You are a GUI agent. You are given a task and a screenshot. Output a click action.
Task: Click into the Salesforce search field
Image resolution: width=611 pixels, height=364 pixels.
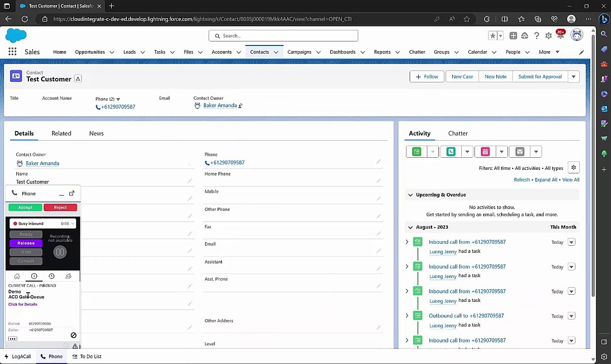coord(283,36)
